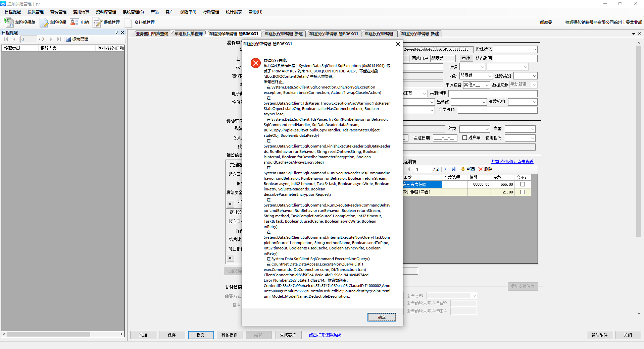Click the red 删除 icon in clause list

coord(481,169)
